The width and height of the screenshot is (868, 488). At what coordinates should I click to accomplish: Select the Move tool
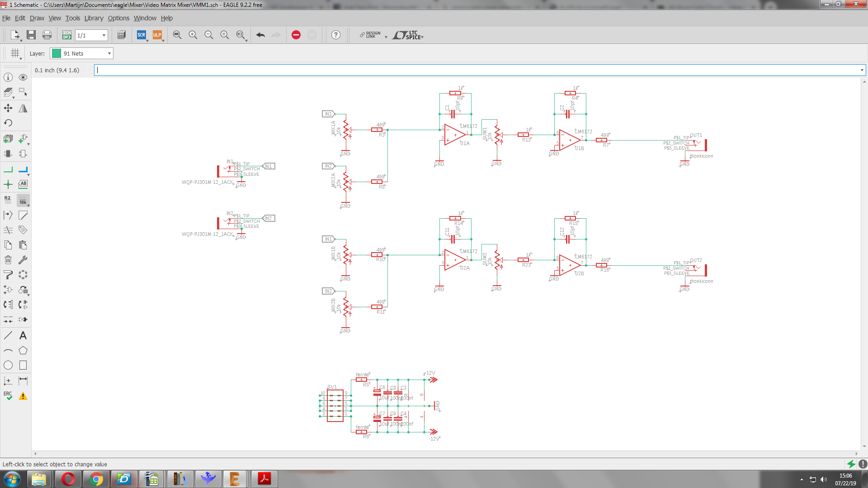tap(8, 108)
